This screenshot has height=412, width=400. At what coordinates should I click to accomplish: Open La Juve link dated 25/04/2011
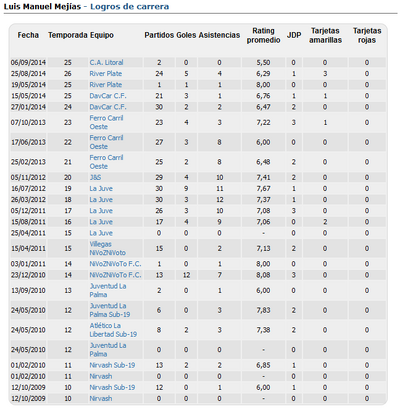(101, 233)
